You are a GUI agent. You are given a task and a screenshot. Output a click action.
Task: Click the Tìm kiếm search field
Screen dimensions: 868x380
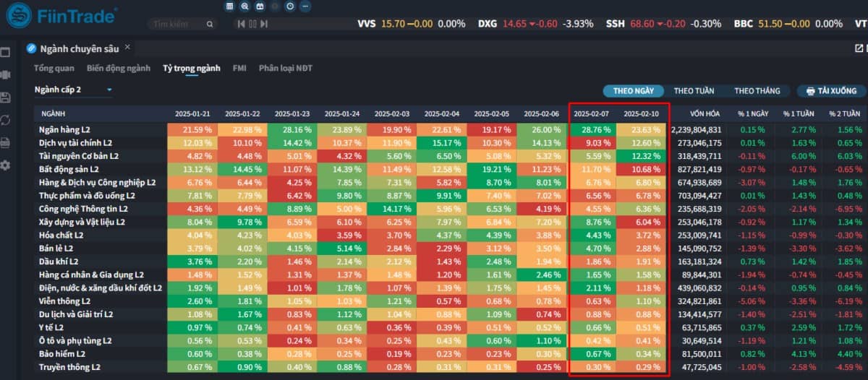(177, 24)
